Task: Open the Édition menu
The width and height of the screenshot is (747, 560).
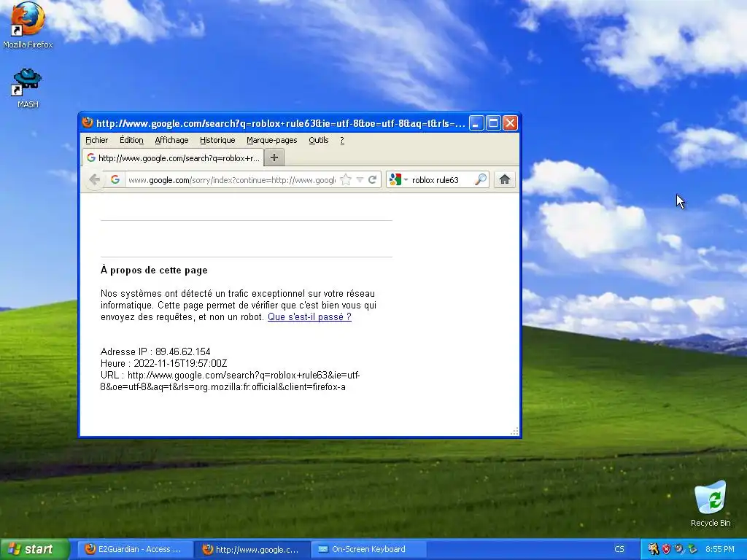Action: click(131, 140)
